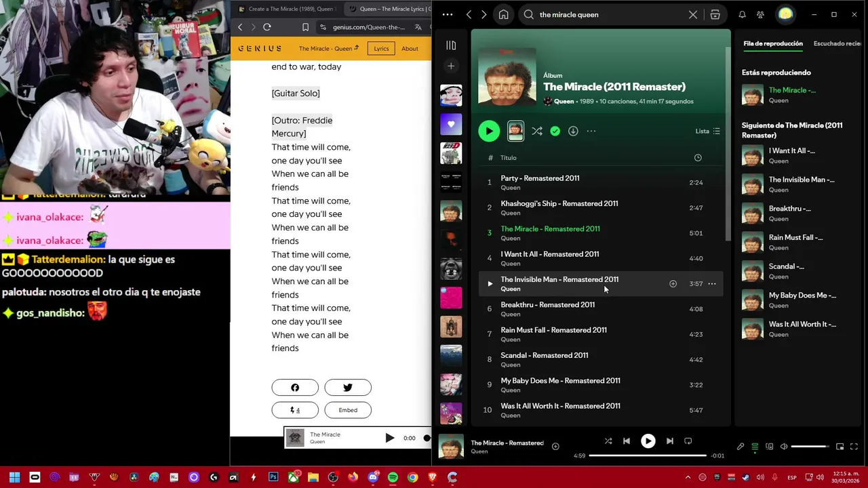The height and width of the screenshot is (488, 868).
Task: Open more options for The Miracle album
Action: [x=591, y=131]
